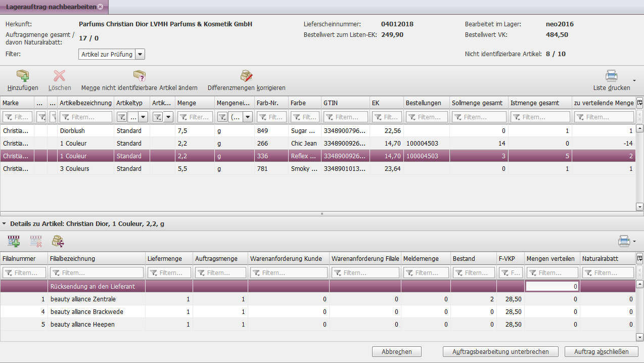Click Auftragsbearbeitung unterbrechen button
This screenshot has width=644, height=363.
click(500, 351)
